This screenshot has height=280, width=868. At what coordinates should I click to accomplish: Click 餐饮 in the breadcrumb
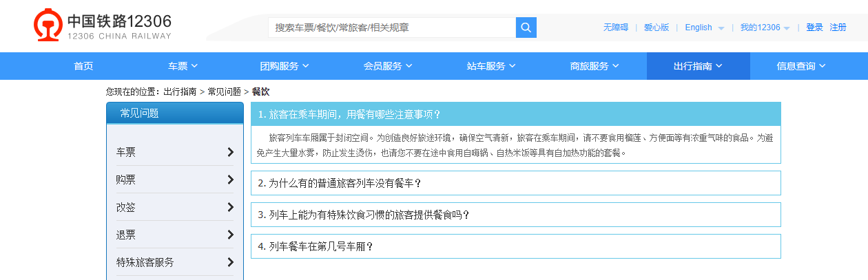260,91
